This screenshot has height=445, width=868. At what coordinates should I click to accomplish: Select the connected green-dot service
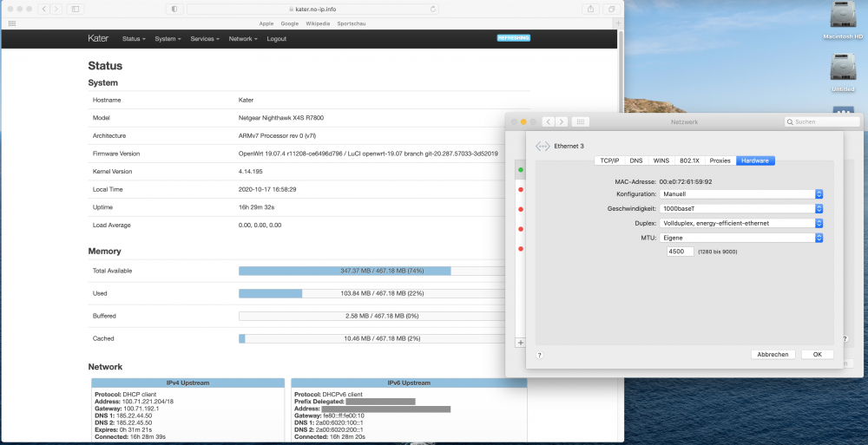520,170
